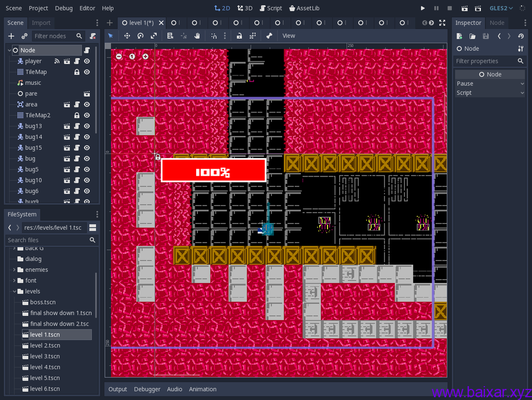Toggle the smart snapping magnet icon
The image size is (532, 400).
pyautogui.click(x=214, y=36)
